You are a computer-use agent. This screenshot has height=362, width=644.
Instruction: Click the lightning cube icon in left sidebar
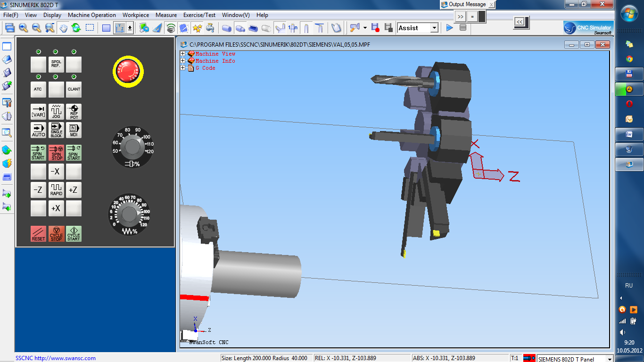coord(7,164)
